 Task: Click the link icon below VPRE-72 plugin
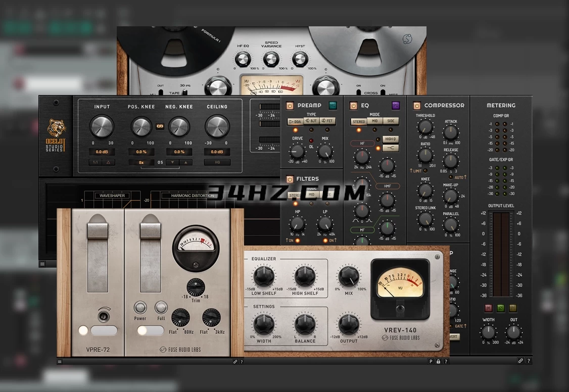(x=235, y=362)
